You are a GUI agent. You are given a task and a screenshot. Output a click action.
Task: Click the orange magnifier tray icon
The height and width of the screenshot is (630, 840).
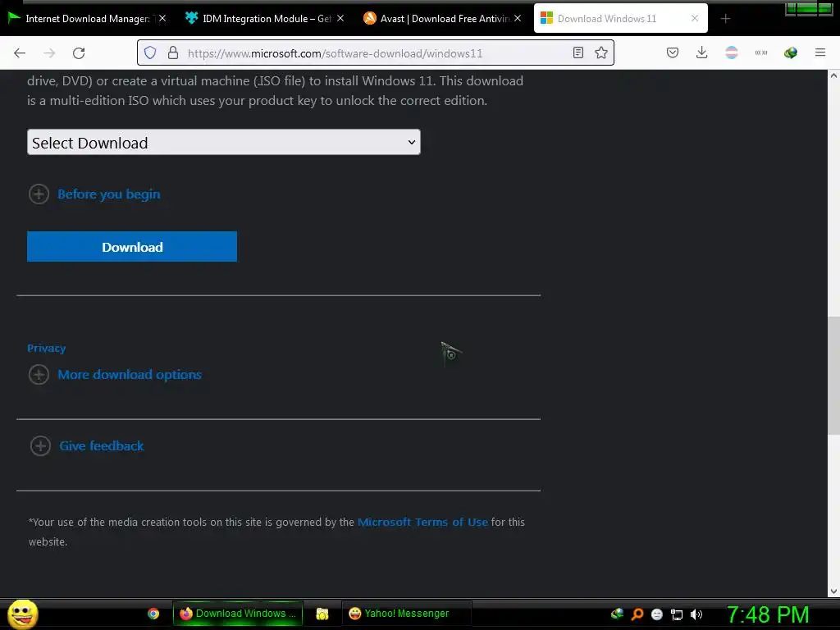pos(637,614)
